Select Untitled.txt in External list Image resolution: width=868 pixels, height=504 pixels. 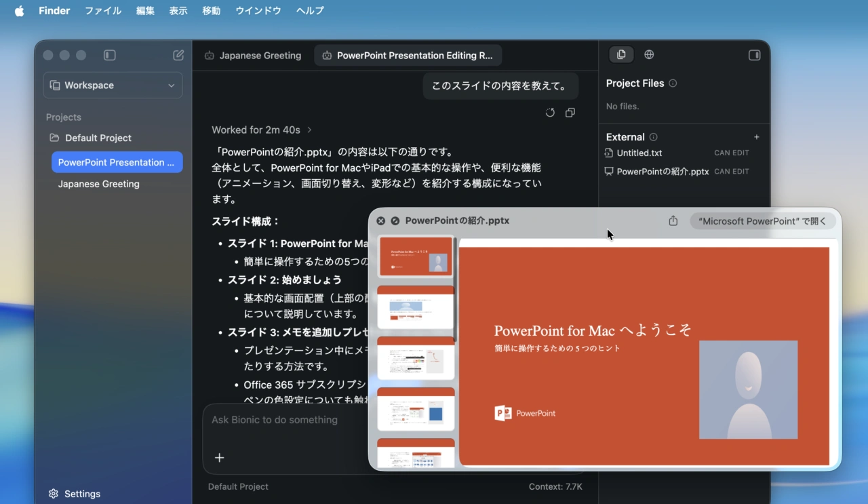coord(639,153)
